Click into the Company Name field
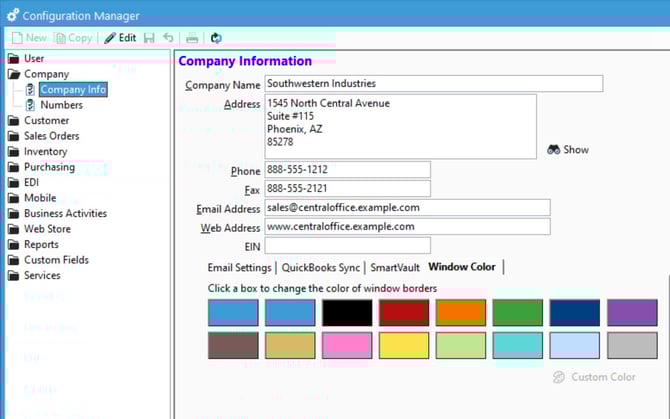The image size is (670, 419). pos(433,84)
